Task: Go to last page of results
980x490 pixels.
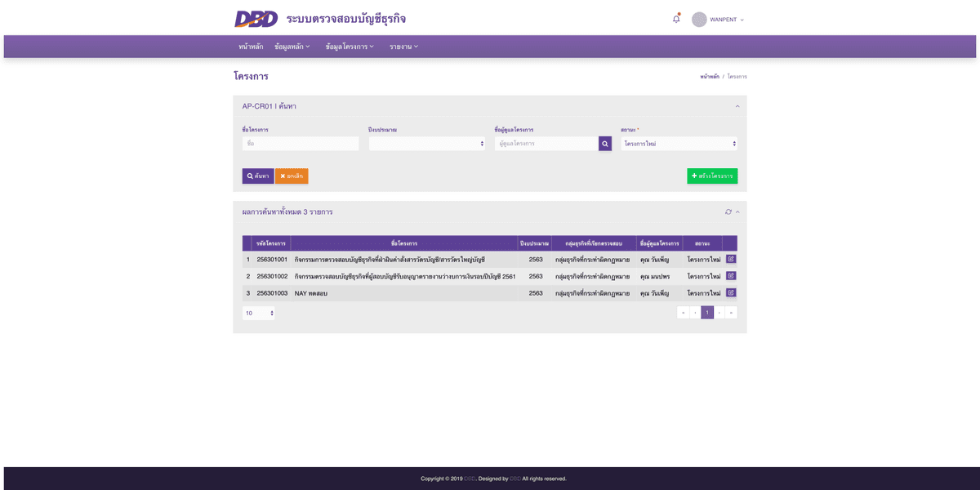Action: pyautogui.click(x=731, y=313)
